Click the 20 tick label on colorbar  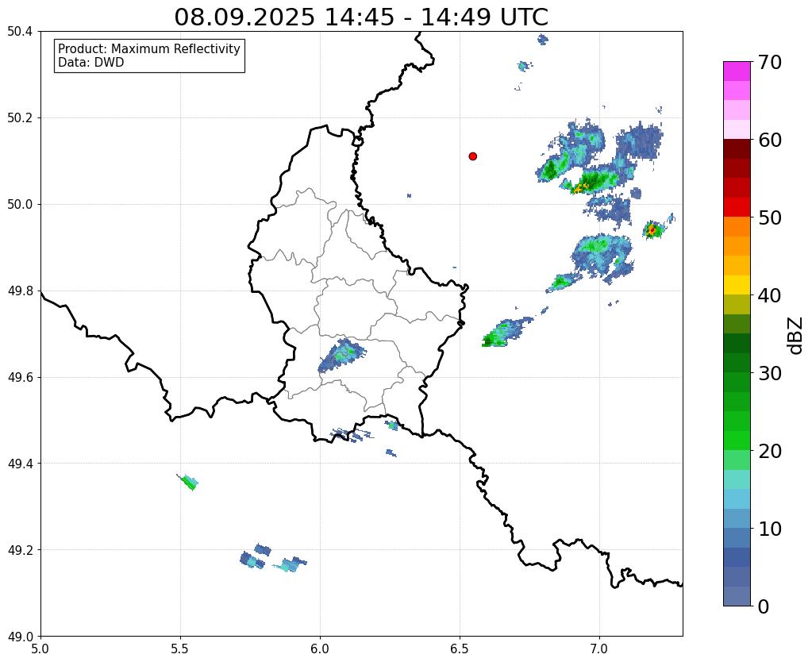770,451
